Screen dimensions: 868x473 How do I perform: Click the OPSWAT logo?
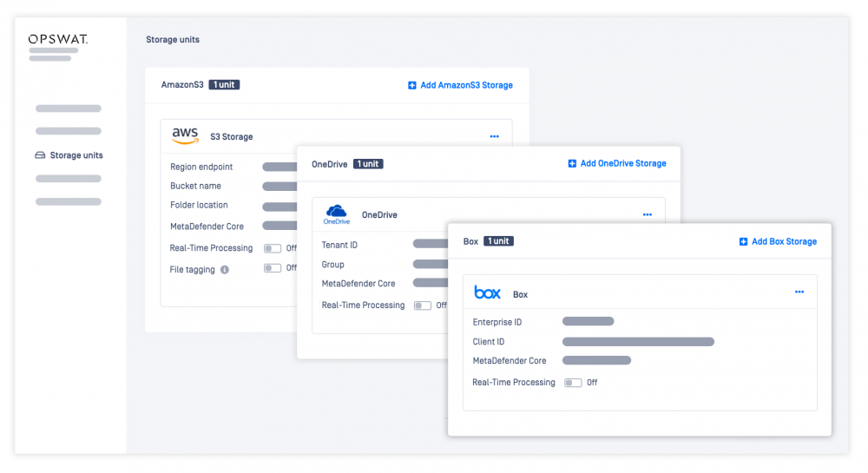tap(58, 39)
